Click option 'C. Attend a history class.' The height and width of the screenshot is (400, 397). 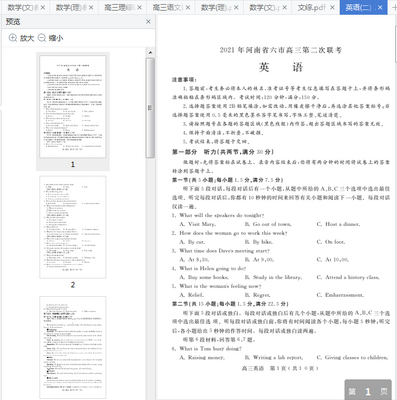tap(348, 277)
